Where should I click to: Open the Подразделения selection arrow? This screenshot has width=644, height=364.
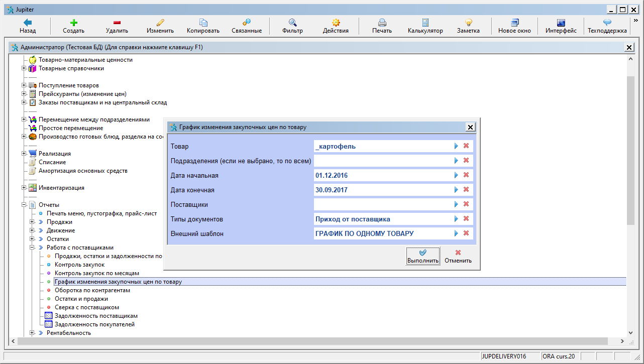(x=457, y=161)
